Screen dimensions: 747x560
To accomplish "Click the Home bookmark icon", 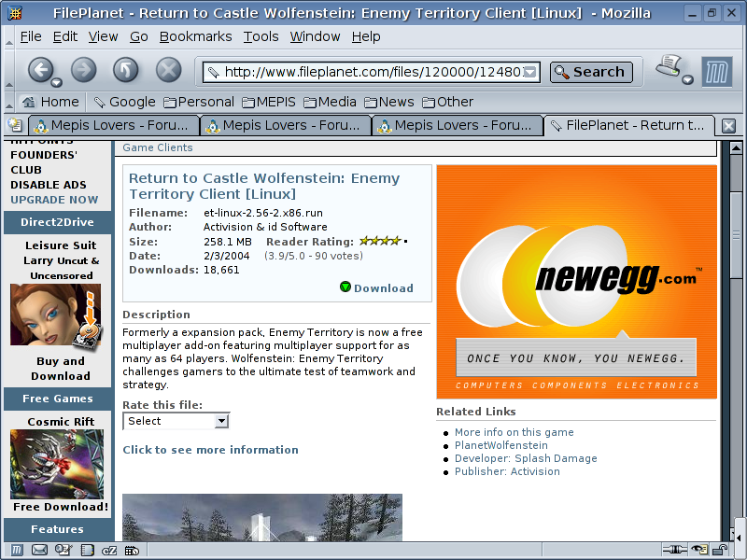I will tap(29, 102).
